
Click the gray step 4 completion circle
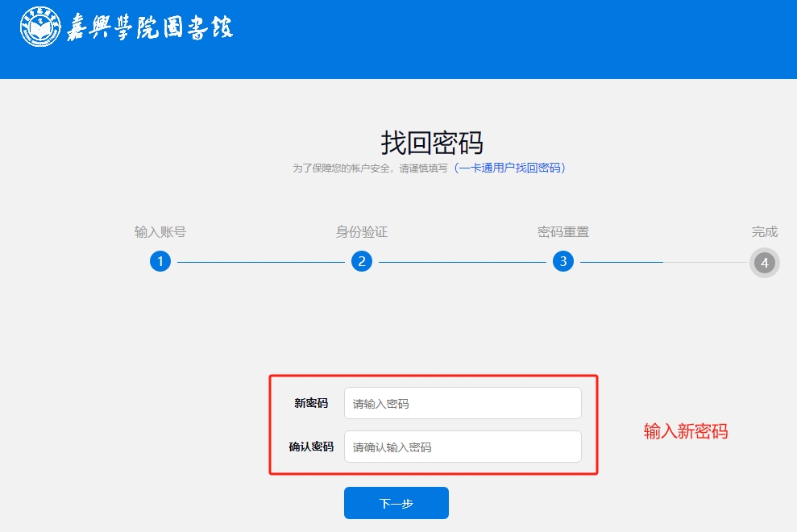[x=764, y=263]
